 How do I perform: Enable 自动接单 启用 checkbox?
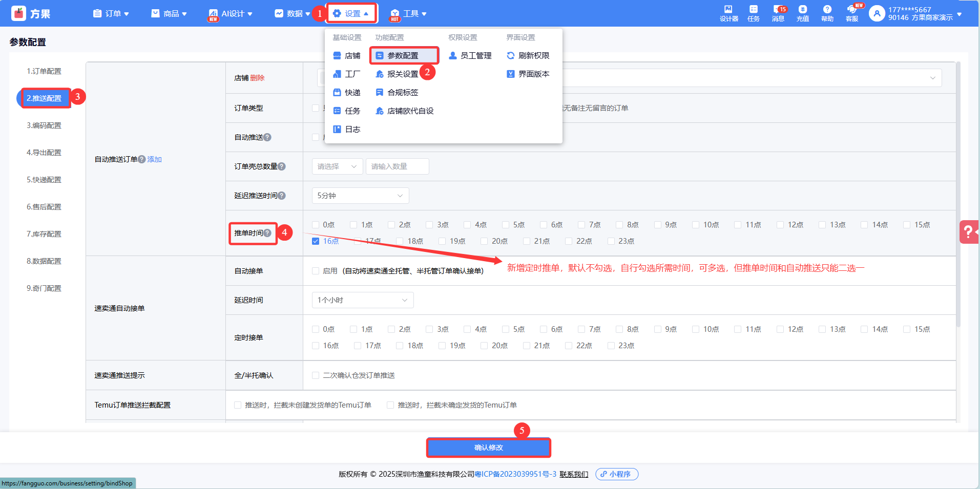tap(316, 271)
